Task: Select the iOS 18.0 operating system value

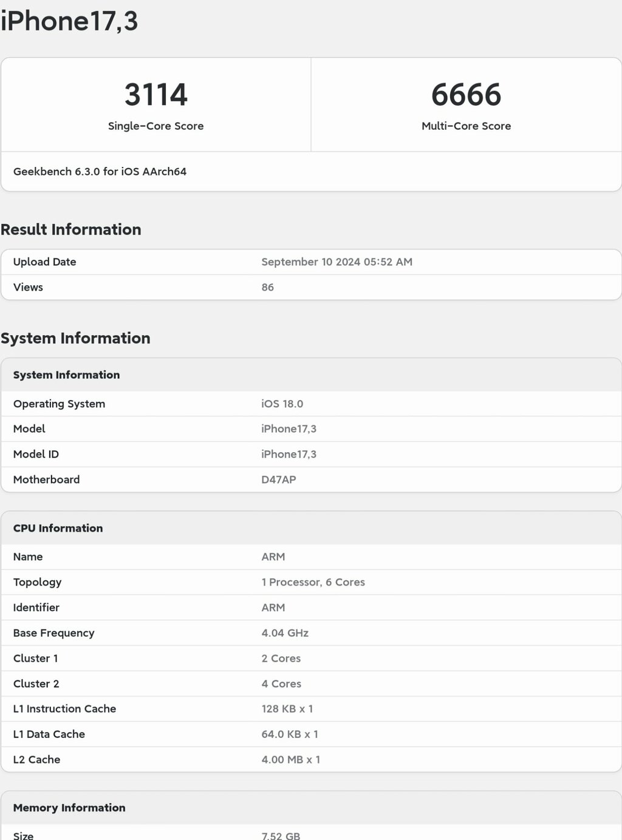Action: point(282,404)
